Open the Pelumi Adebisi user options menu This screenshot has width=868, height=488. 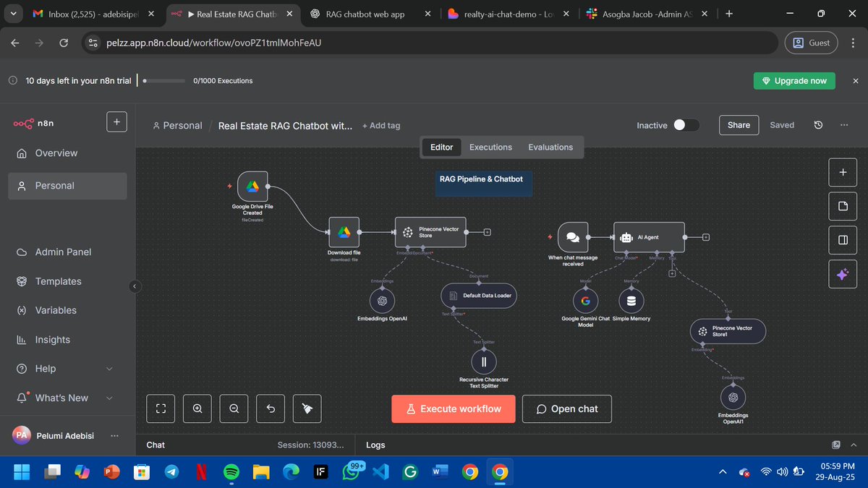coord(114,436)
